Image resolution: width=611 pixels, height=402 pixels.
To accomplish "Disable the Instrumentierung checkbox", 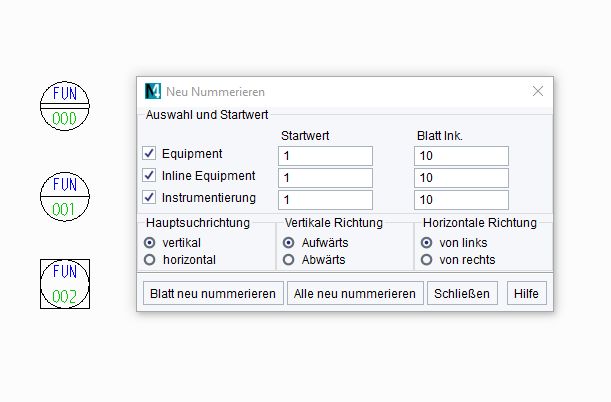I will point(149,197).
